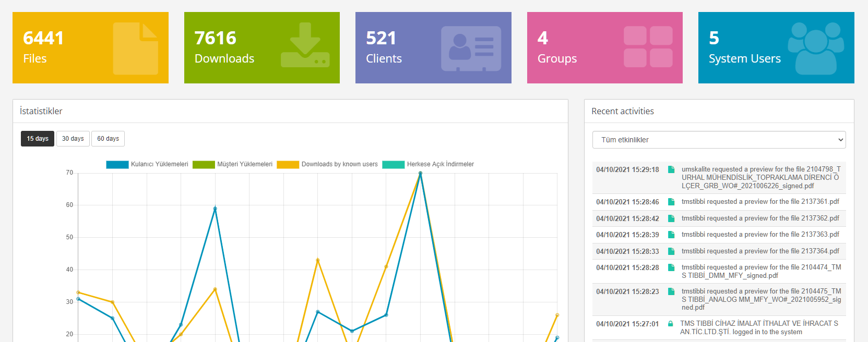Click the İstatistikler panel heading

tap(41, 111)
